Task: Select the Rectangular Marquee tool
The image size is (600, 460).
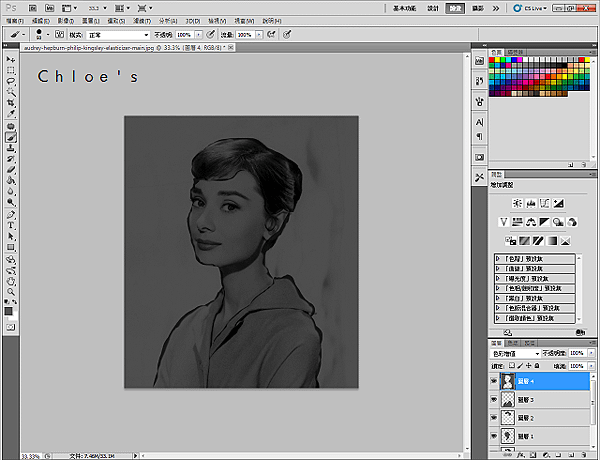Action: 11,70
